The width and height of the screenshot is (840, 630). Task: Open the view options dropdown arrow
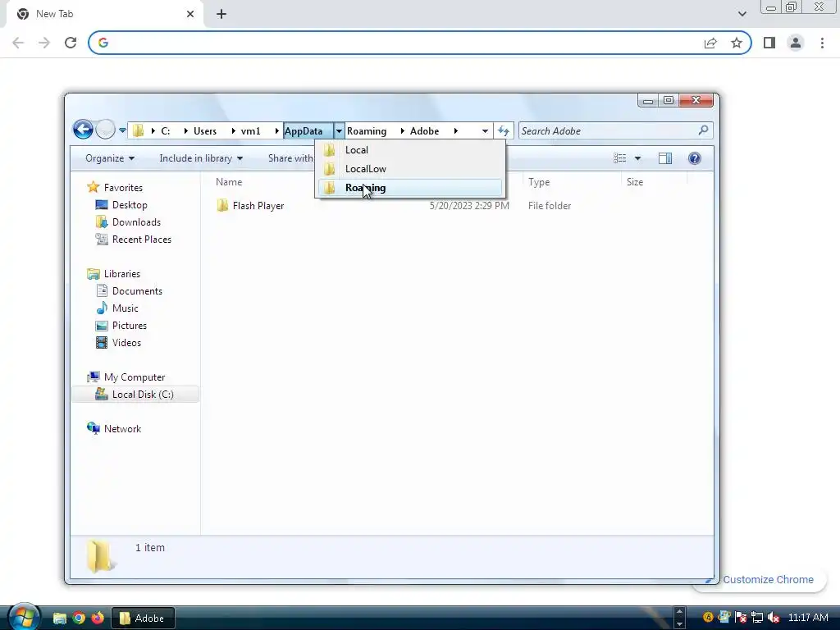point(637,158)
